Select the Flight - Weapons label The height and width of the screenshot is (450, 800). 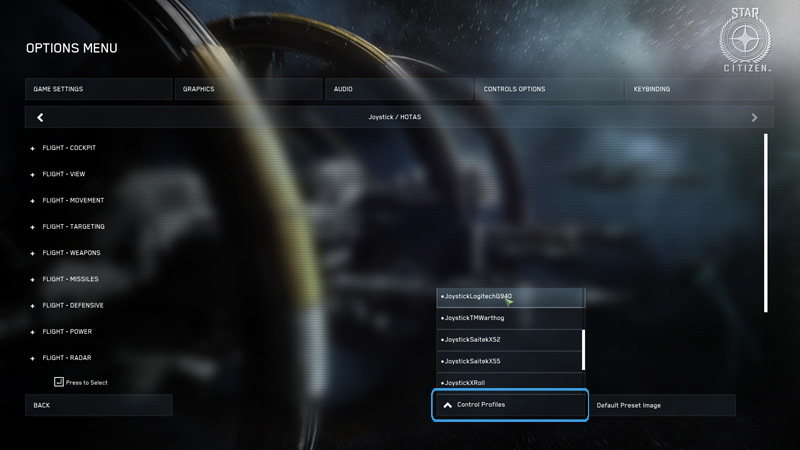(x=71, y=253)
